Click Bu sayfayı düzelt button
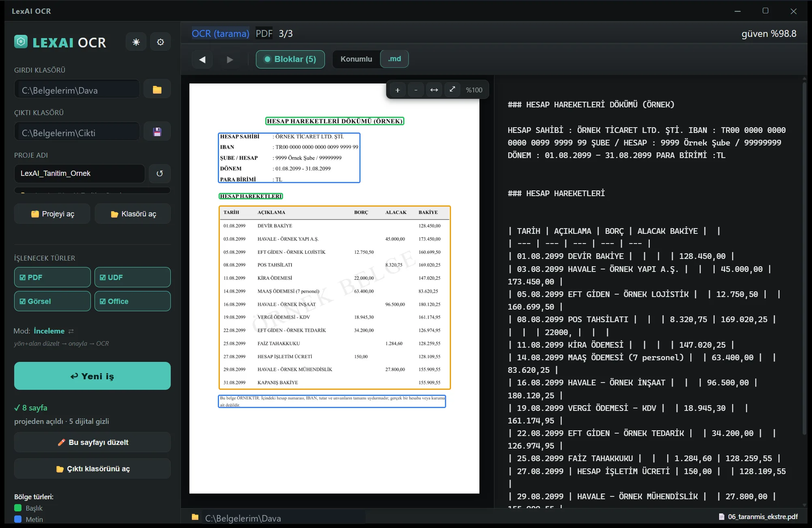 click(x=92, y=442)
